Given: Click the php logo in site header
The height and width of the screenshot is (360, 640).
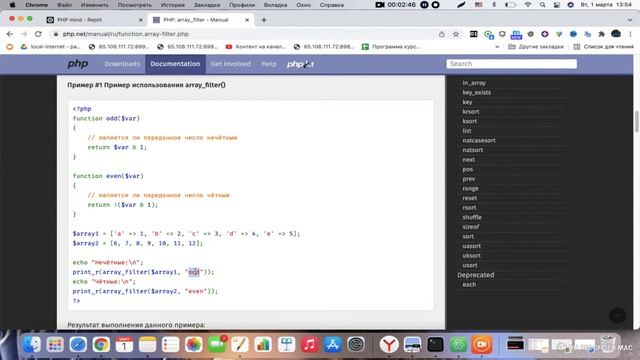Looking at the screenshot, I should [78, 64].
